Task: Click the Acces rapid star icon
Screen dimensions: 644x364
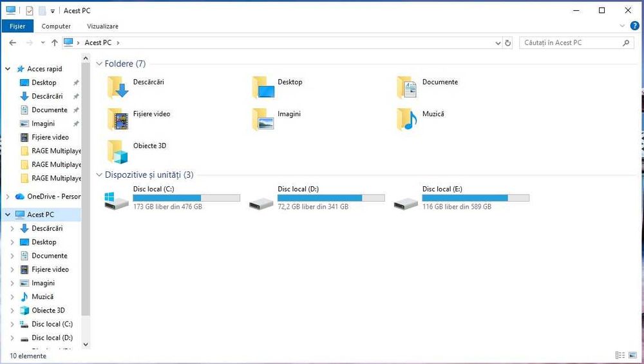Action: point(21,69)
